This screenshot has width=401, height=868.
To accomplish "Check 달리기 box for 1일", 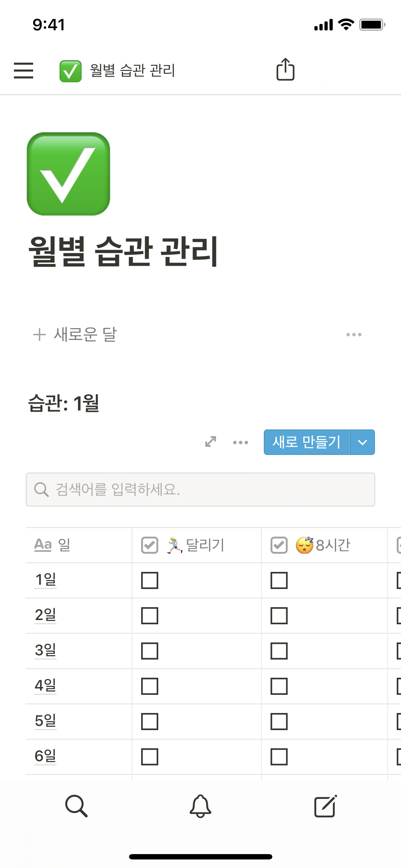I will click(x=150, y=580).
